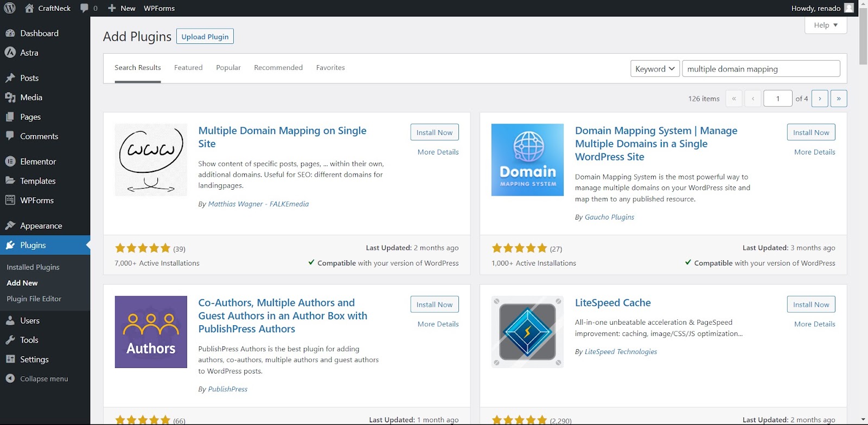Click the Astra logo icon in sidebar
The height and width of the screenshot is (425, 868).
coord(10,53)
